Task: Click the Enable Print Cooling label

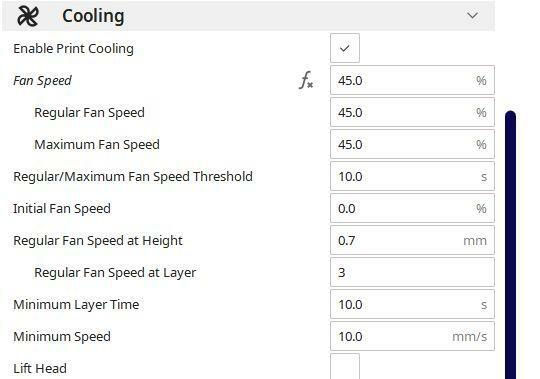Action: click(x=73, y=49)
